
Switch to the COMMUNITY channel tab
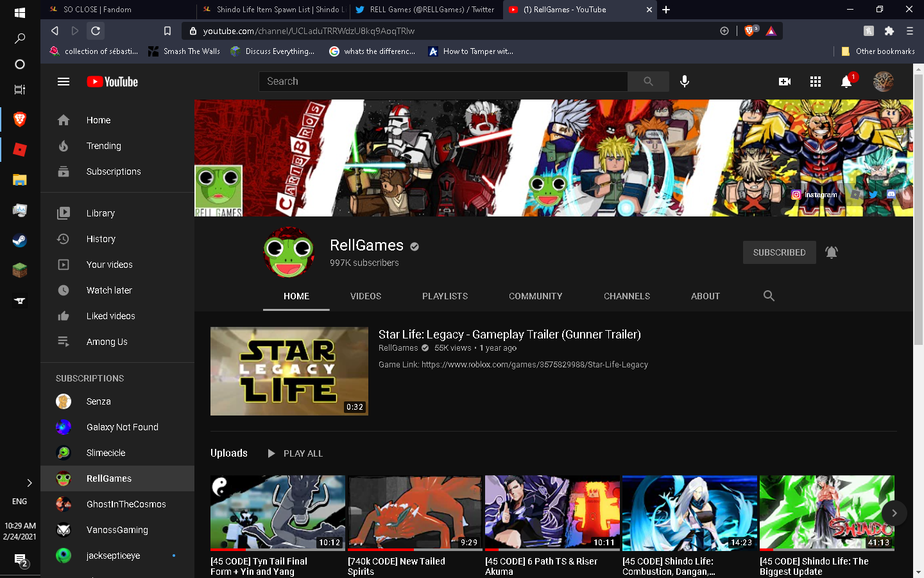[536, 296]
